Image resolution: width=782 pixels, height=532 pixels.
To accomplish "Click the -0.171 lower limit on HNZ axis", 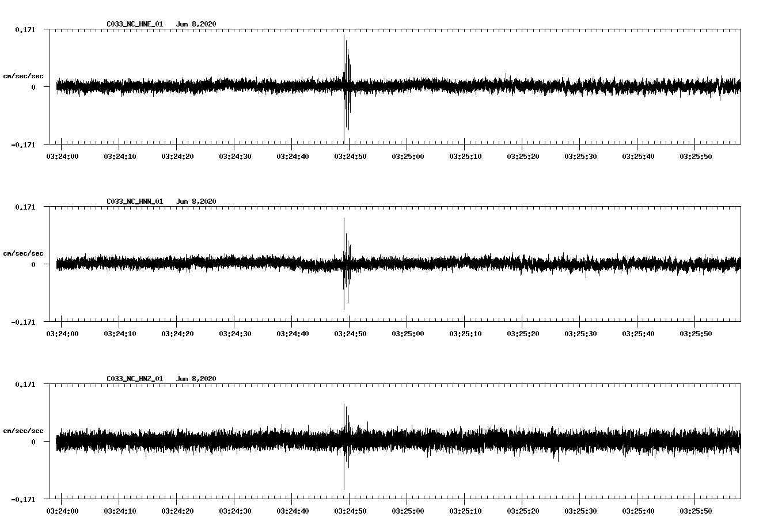I will pos(23,499).
